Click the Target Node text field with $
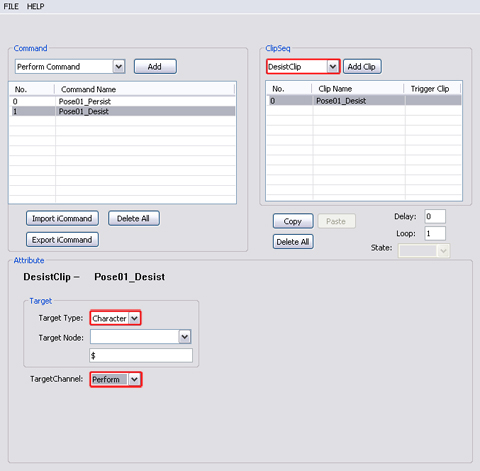Image resolution: width=480 pixels, height=471 pixels. (141, 356)
